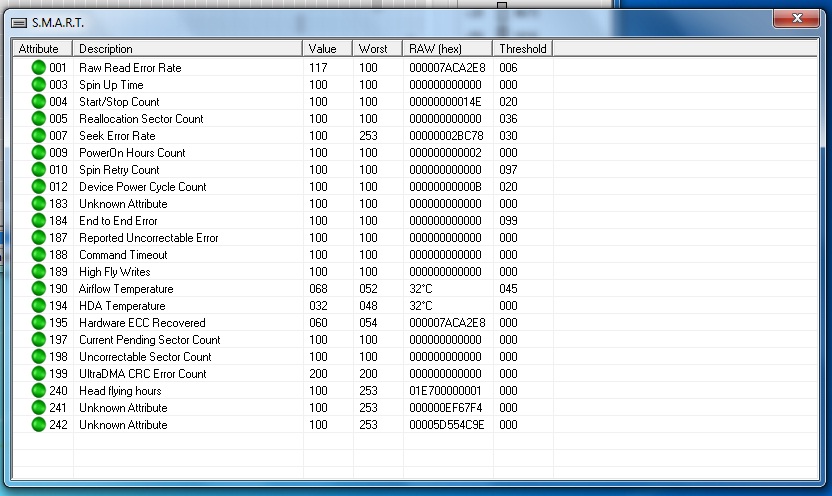Screen dimensions: 832x496
Task: Click the raw value 000000EF67F4
Action: pos(446,408)
